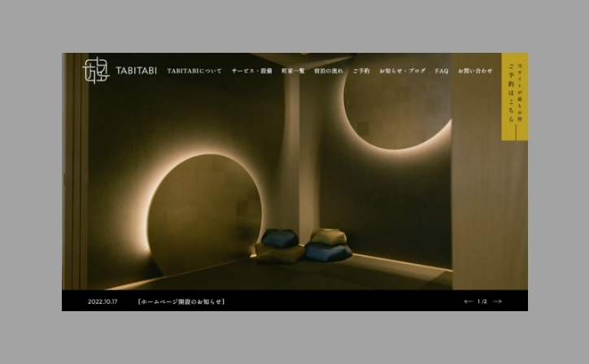Click the 1/2 slide counter
The width and height of the screenshot is (589, 364).
click(482, 301)
